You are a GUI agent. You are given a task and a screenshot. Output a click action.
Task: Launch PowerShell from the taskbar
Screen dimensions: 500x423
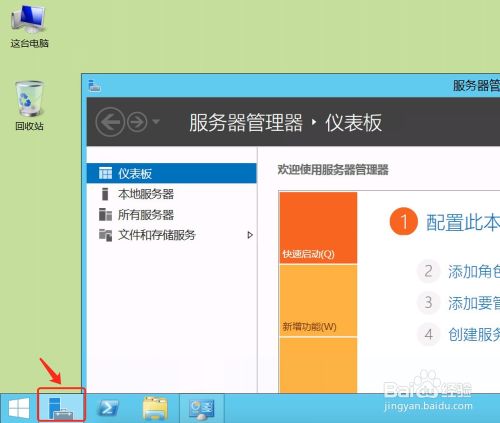coord(108,408)
